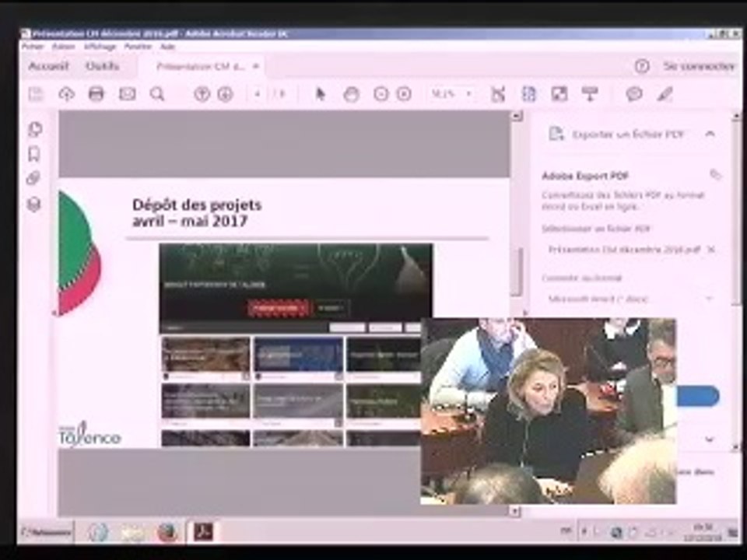Click the right panel scrollbar up arrow
The image size is (747, 560).
pos(737,116)
